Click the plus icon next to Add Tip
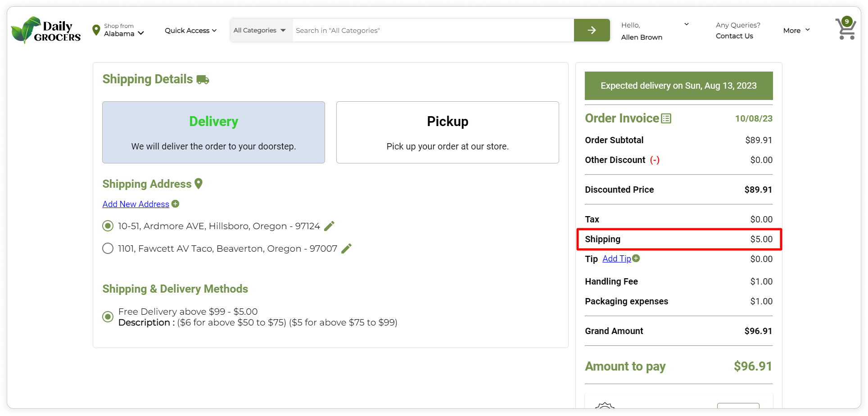This screenshot has width=868, height=416. [x=636, y=258]
